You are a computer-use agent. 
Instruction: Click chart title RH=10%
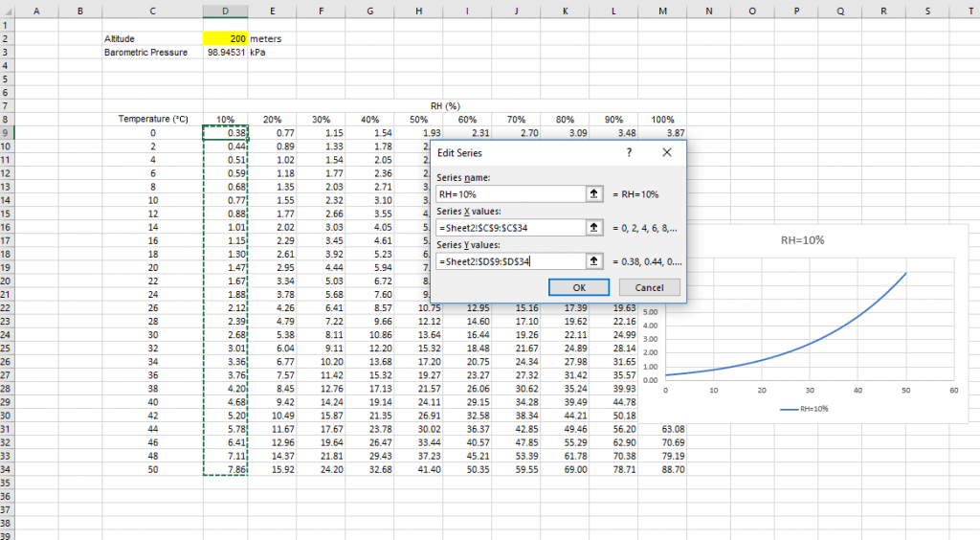click(803, 240)
